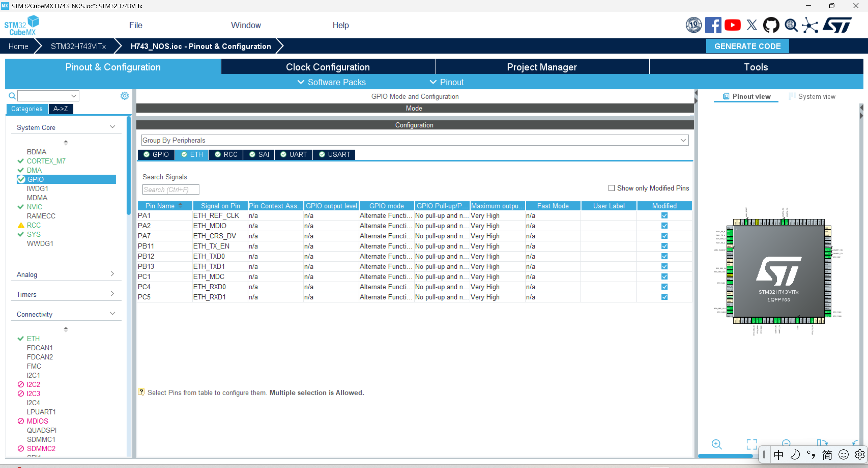868x468 pixels.
Task: Open the GitHub icon in header
Action: (x=771, y=25)
